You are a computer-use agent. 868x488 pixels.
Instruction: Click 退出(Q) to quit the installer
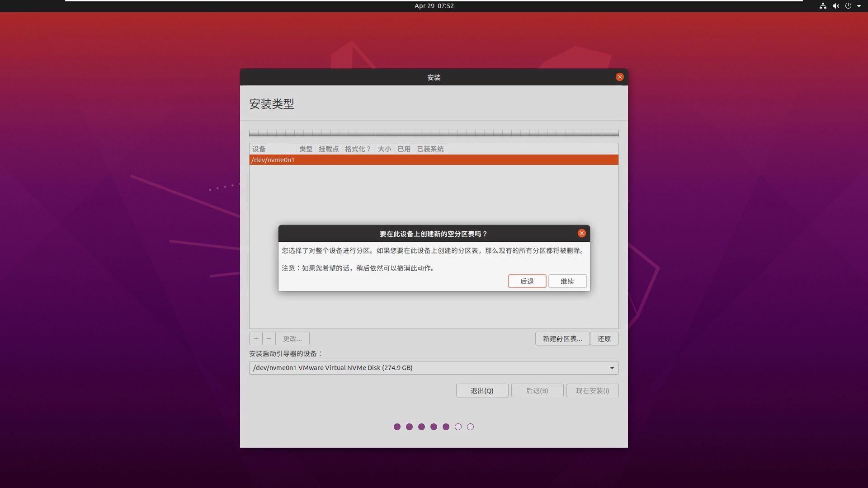click(481, 390)
